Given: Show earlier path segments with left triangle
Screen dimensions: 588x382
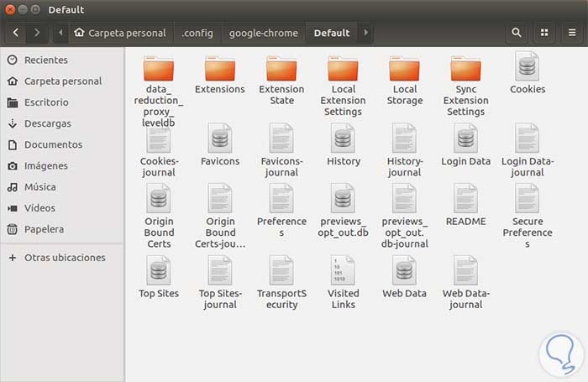Looking at the screenshot, I should pos(60,33).
